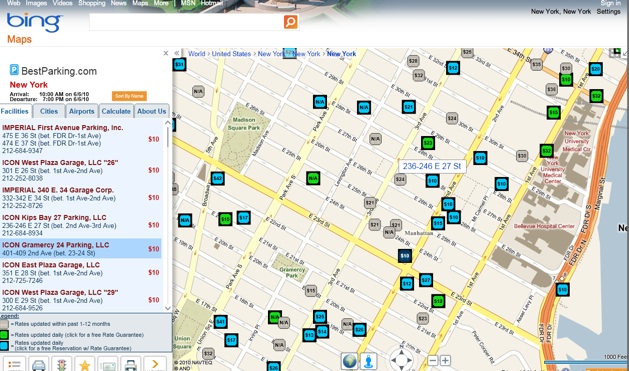The width and height of the screenshot is (629, 371).
Task: Select IMPERIAL 340 E. 34 Garage Corp. listing
Action: pos(81,197)
